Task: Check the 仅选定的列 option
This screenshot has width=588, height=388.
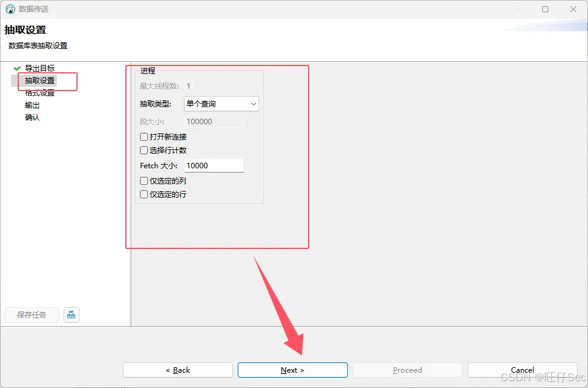Action: [x=144, y=181]
